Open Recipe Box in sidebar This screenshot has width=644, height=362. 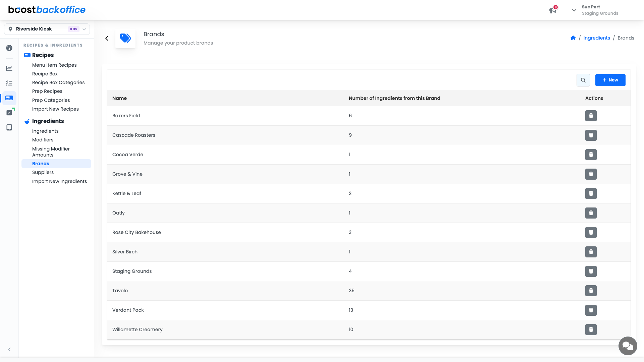click(x=45, y=74)
